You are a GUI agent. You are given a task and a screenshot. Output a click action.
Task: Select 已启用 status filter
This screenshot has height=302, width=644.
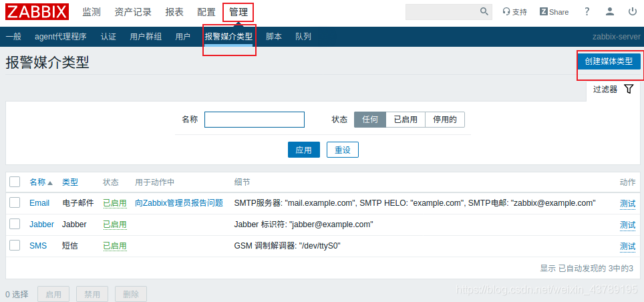[x=406, y=120]
